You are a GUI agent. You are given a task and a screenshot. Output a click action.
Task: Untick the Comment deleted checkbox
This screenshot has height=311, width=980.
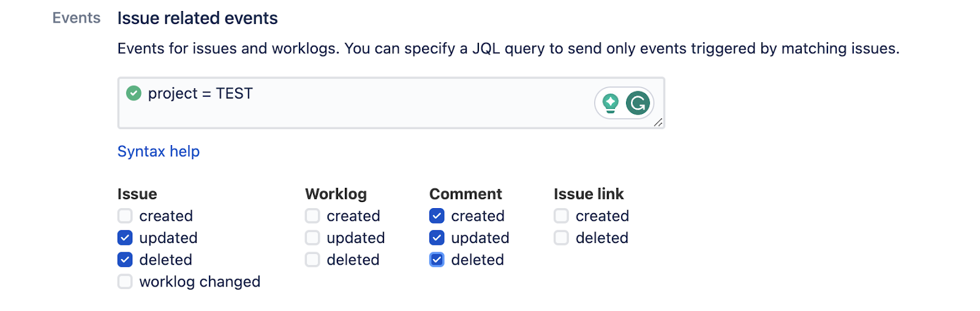pyautogui.click(x=437, y=260)
